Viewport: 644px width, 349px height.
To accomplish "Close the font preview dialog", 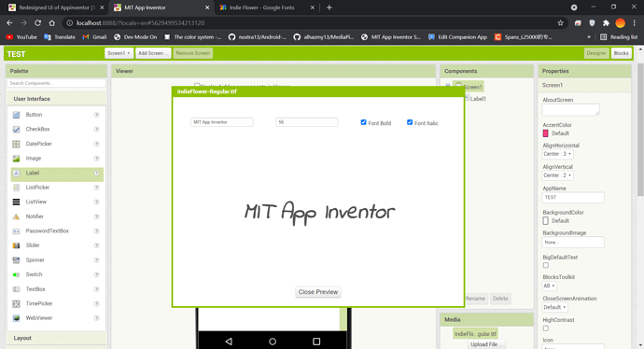I will [318, 292].
